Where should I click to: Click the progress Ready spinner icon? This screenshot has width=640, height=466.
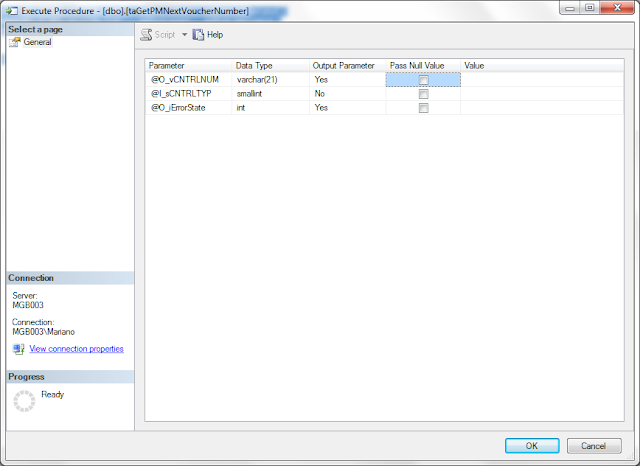[x=24, y=401]
